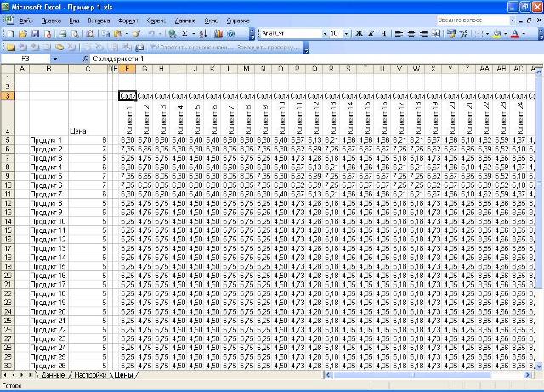The image size is (544, 392).
Task: Expand Standard toolbar options chevron
Action: tap(252, 34)
